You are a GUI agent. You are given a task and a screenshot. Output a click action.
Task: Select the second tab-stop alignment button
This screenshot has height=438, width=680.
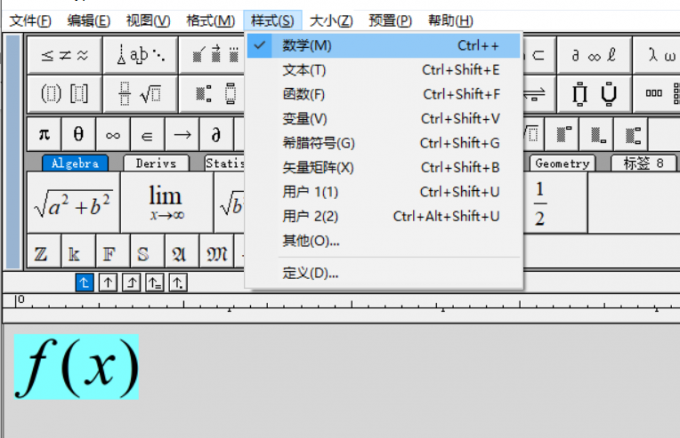[x=108, y=283]
